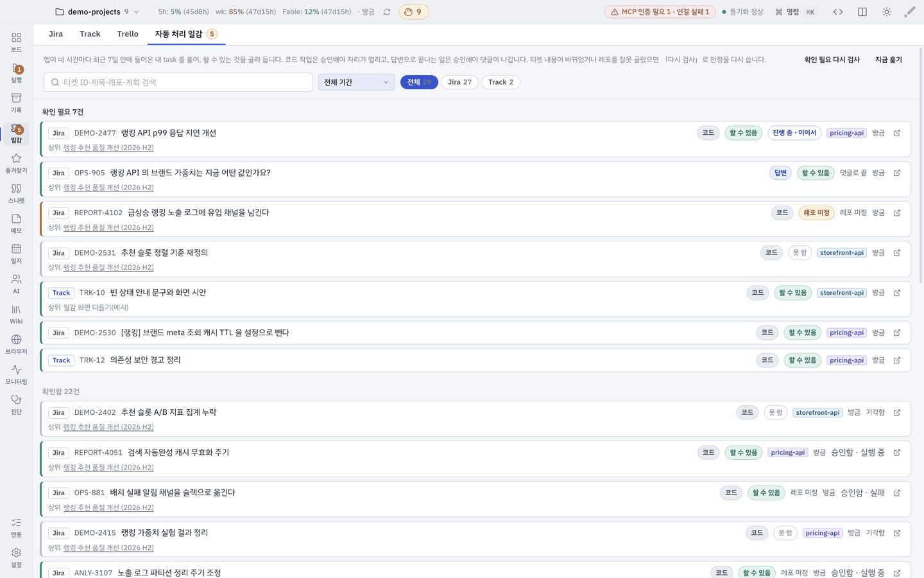Viewport: 924px width, 578px height.
Task: Focus the 티켓 ID·제목 search field
Action: (178, 82)
